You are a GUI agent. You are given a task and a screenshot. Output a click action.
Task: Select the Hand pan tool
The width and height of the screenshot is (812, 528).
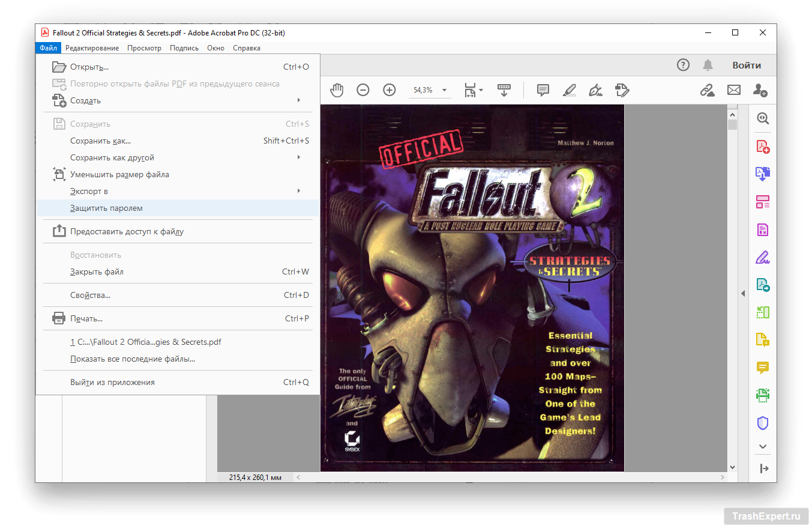[x=337, y=90]
